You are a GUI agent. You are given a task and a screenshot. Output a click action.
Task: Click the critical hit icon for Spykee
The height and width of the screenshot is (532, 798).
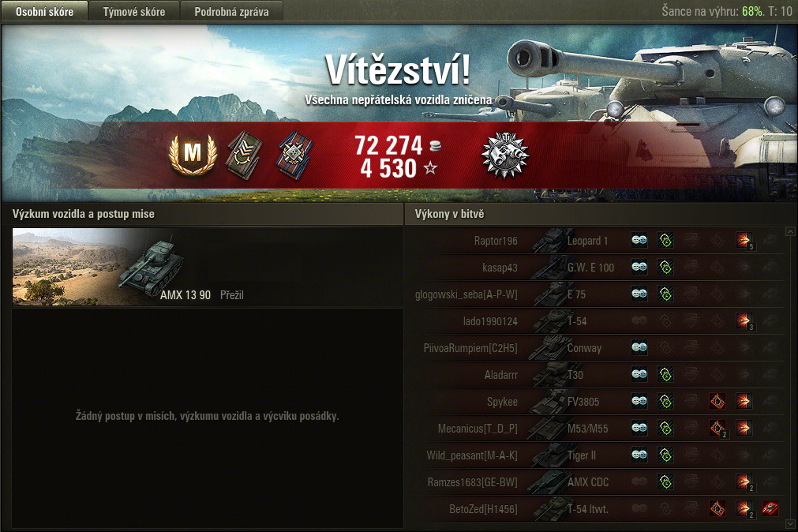(x=717, y=401)
